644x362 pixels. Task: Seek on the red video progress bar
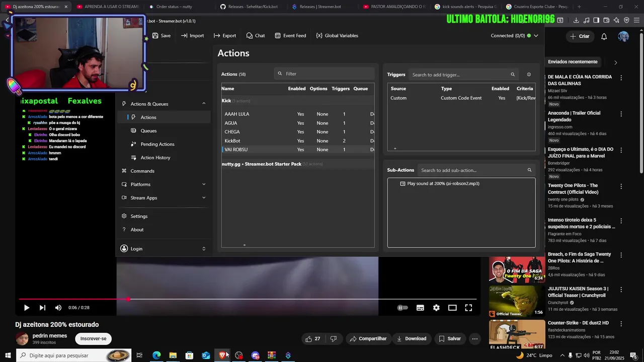coord(248,299)
